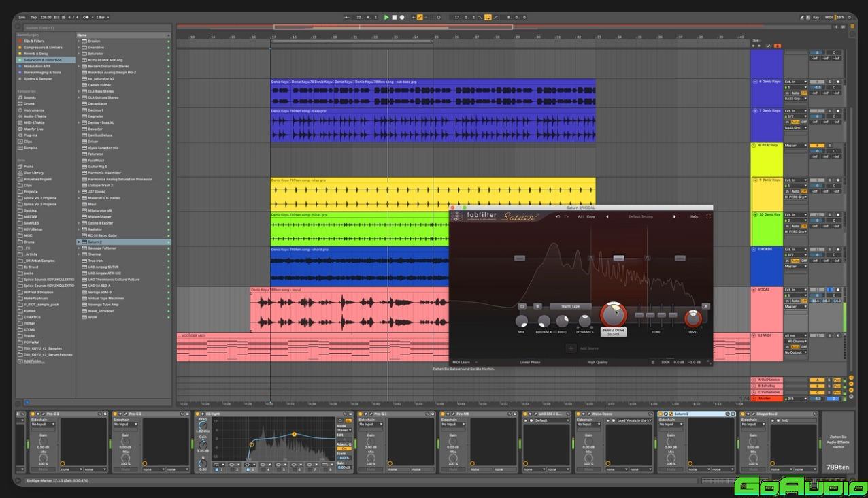Expand the Erosion device in browser list

79,41
